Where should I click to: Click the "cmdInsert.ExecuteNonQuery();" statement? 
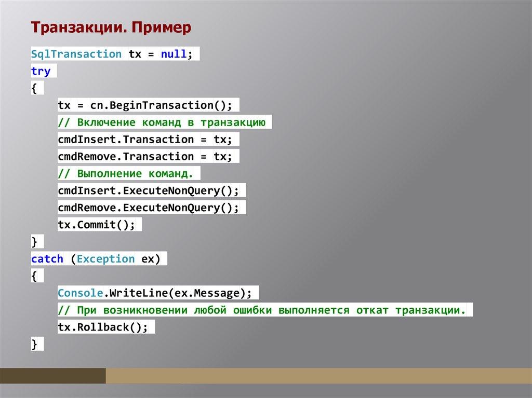[x=149, y=191]
